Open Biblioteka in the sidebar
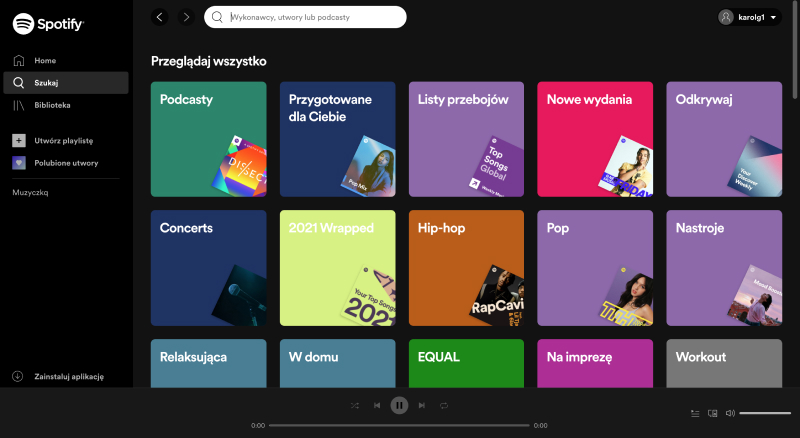This screenshot has width=800, height=438. point(66,105)
